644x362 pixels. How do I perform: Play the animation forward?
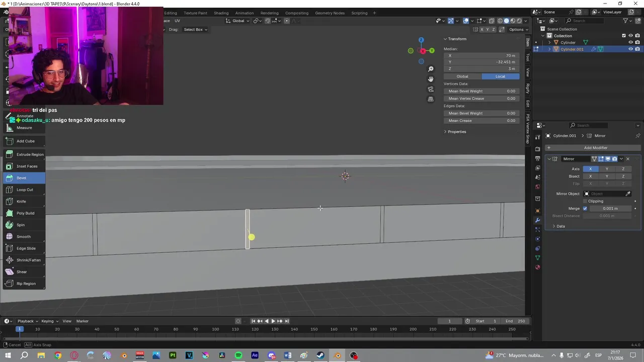point(273,321)
